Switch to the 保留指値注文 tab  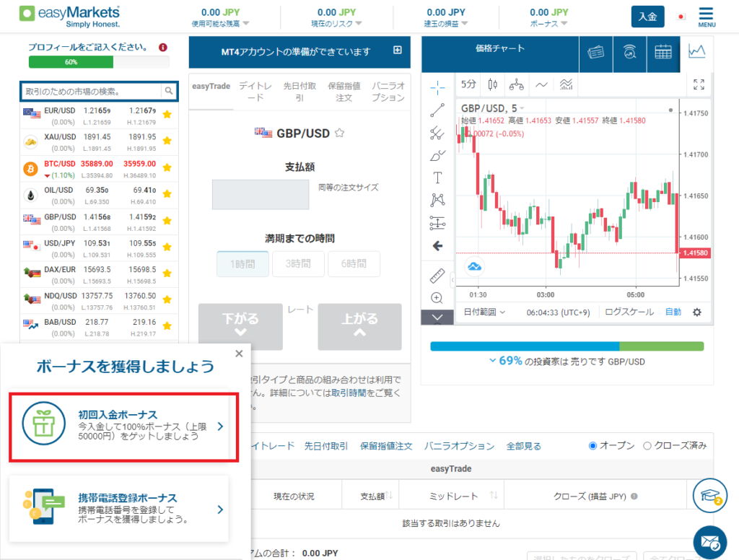coord(344,92)
